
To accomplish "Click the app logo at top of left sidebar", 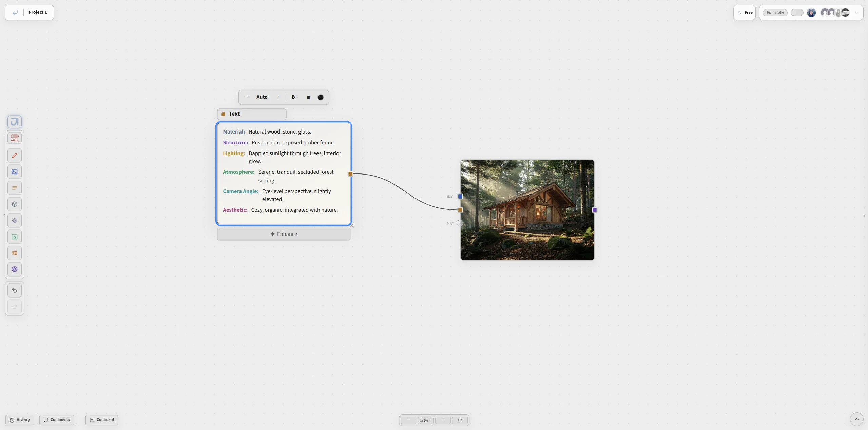I will [x=15, y=122].
